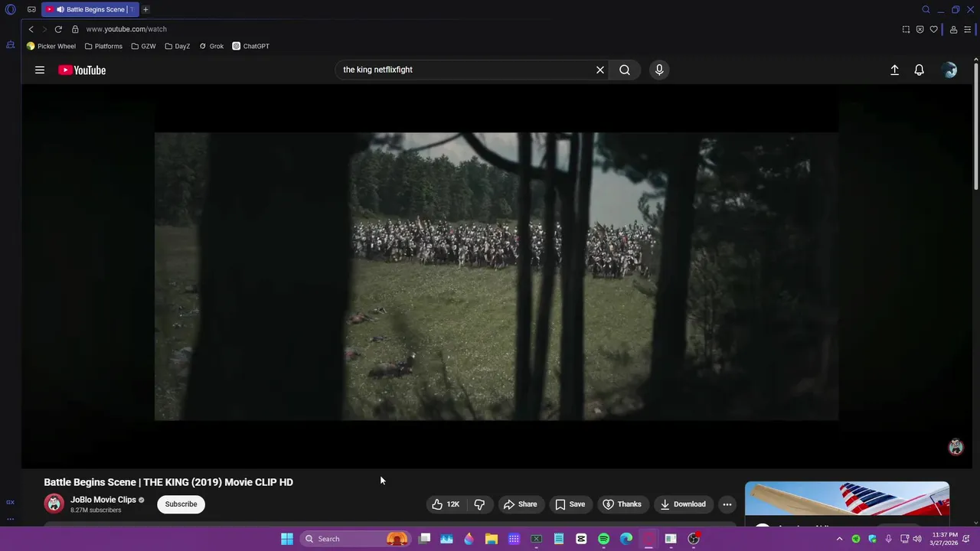Pause the video by clicking the player
This screenshot has width=980, height=551.
click(496, 276)
